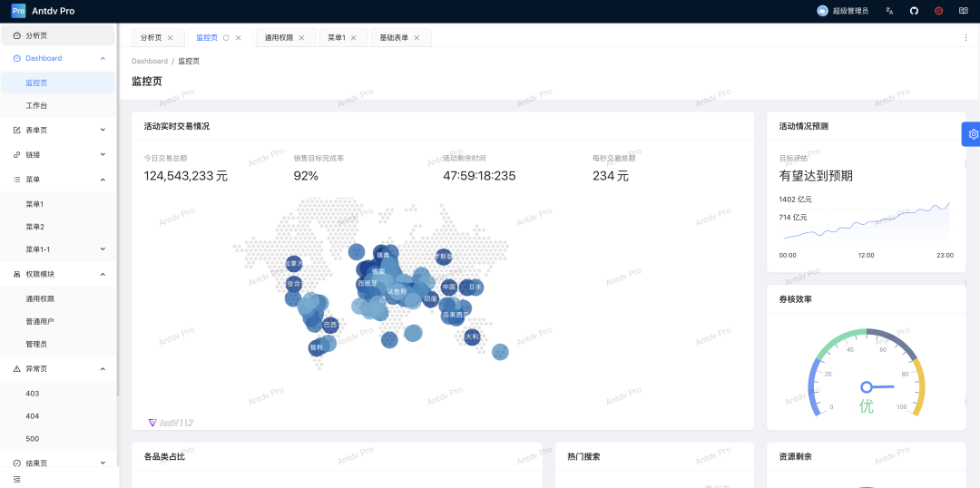
Task: Close the 通用权限 tab
Action: (x=302, y=37)
